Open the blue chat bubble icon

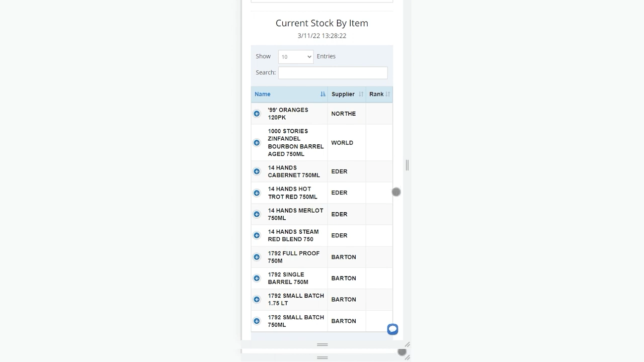coord(392,329)
